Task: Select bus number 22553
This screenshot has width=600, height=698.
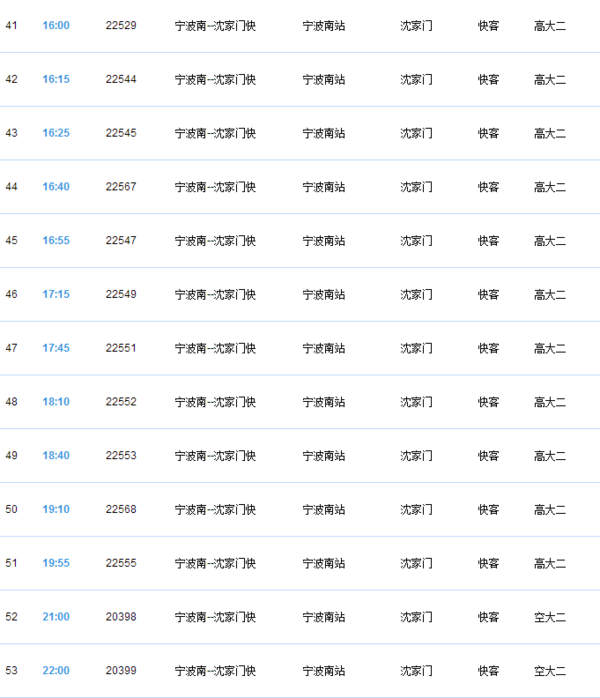Action: (x=121, y=455)
